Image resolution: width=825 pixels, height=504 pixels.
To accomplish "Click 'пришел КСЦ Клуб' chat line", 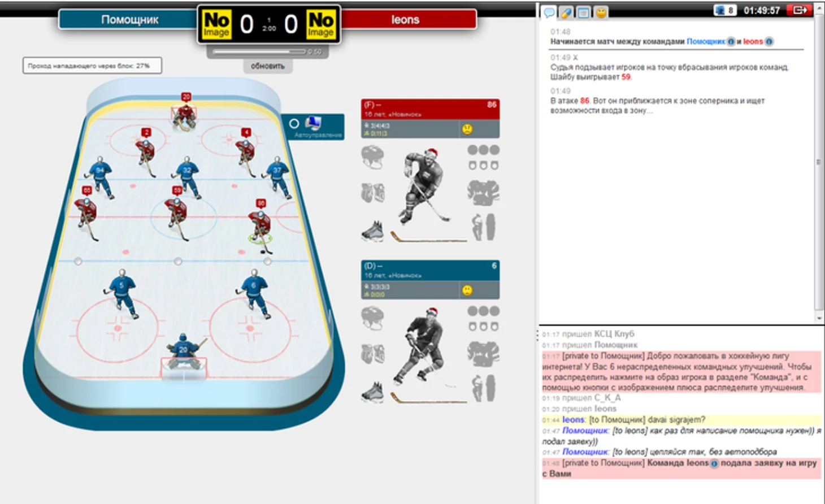I will 597,334.
